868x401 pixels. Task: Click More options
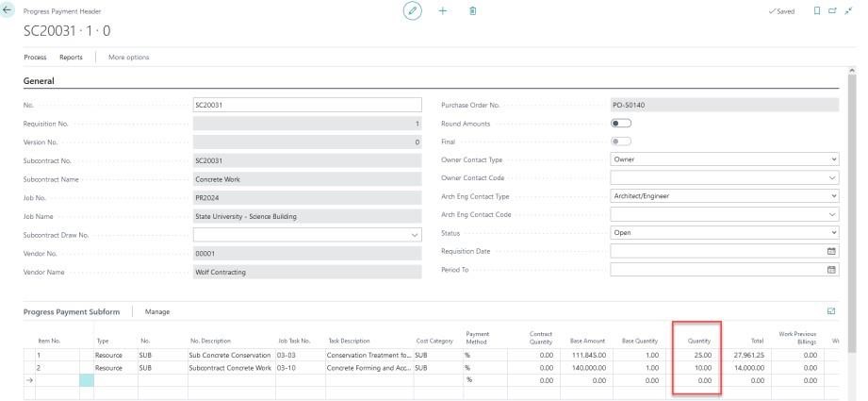129,58
